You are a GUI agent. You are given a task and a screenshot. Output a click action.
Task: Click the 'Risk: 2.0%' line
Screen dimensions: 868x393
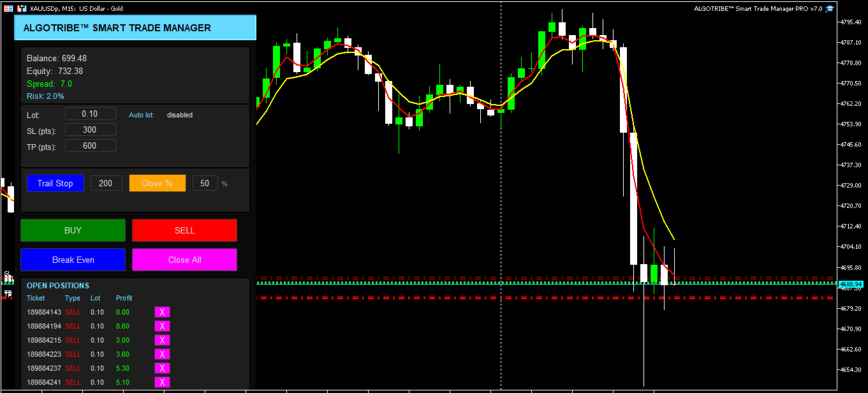tap(45, 96)
